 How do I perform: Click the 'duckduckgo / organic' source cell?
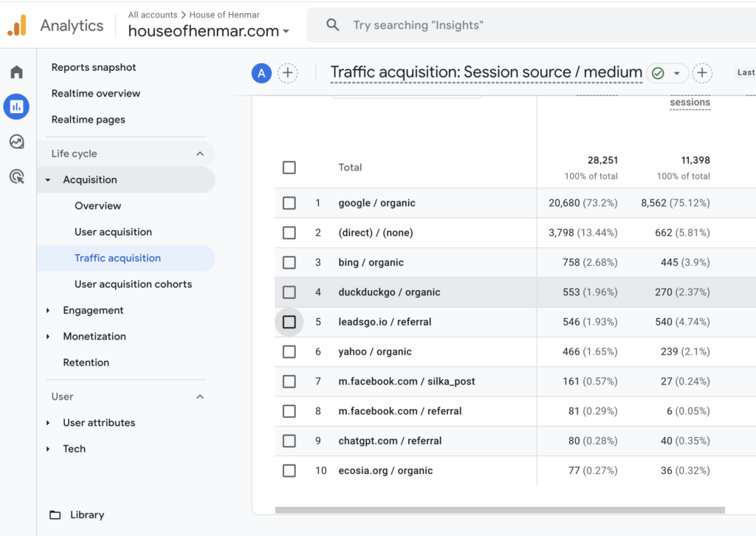(x=389, y=292)
